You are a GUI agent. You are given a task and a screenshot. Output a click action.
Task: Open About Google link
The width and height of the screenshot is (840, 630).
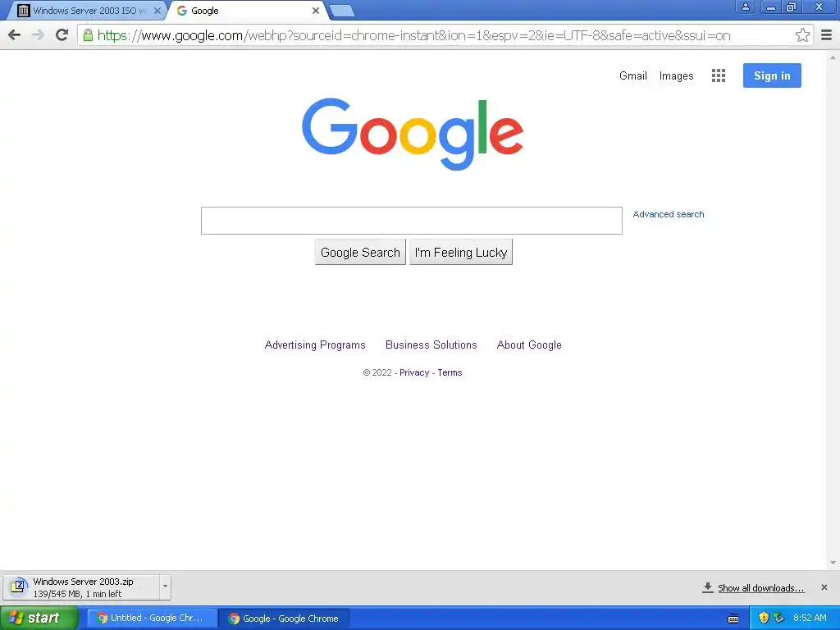pyautogui.click(x=529, y=345)
